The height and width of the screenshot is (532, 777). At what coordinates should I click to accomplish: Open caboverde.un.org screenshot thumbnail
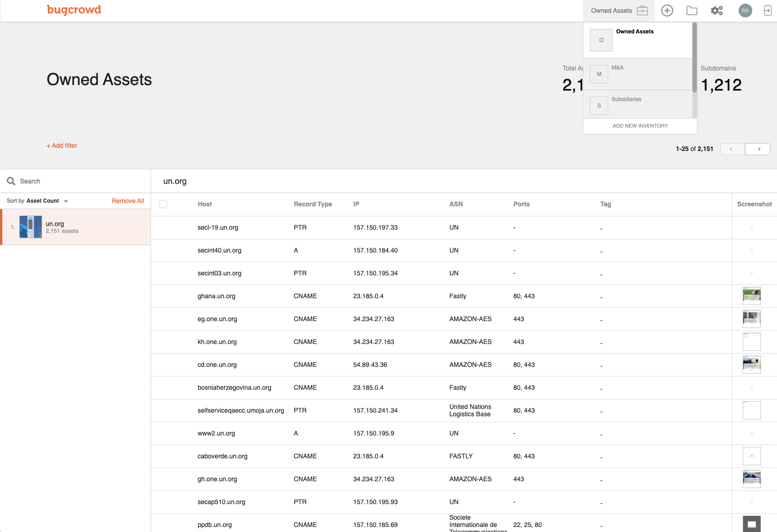[751, 456]
